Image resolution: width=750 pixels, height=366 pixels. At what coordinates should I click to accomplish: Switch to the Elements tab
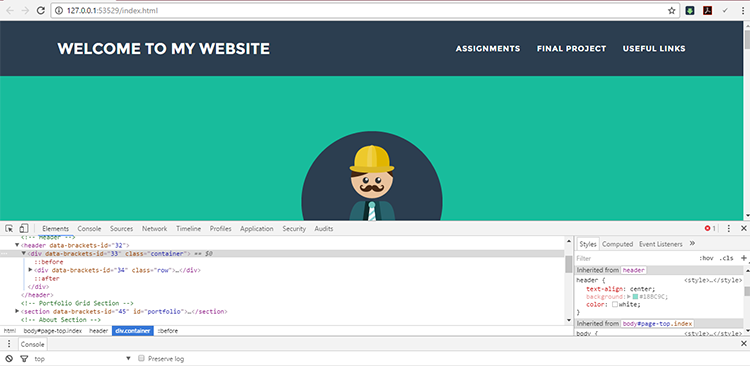(x=55, y=229)
